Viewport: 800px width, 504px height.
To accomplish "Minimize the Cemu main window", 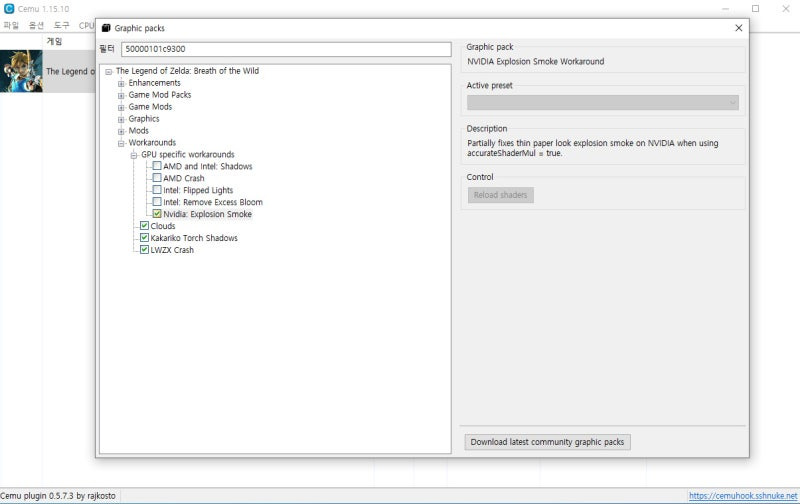I will coord(726,9).
